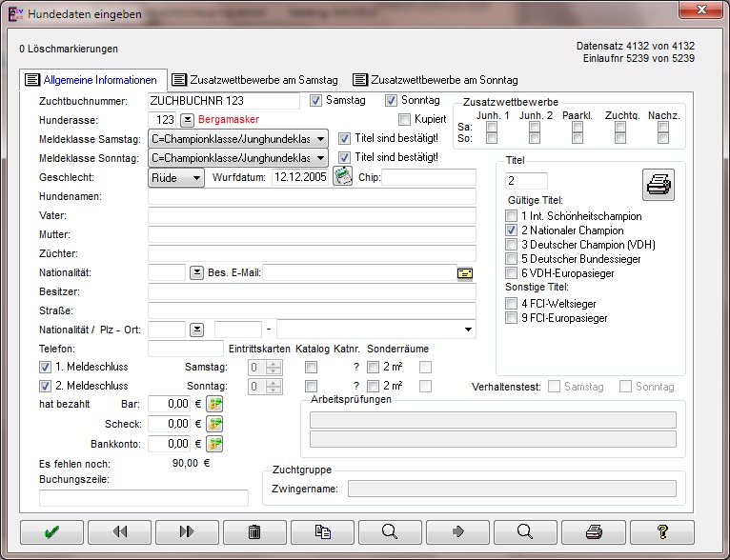Click the payment icon next to Bankkonto
Image resolution: width=730 pixels, height=560 pixels.
[x=214, y=444]
